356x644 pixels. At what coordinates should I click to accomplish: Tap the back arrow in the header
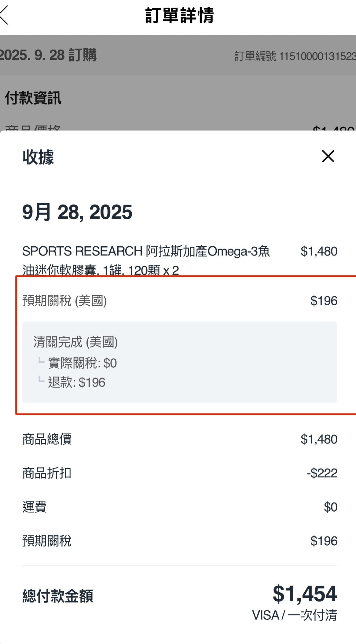point(4,15)
